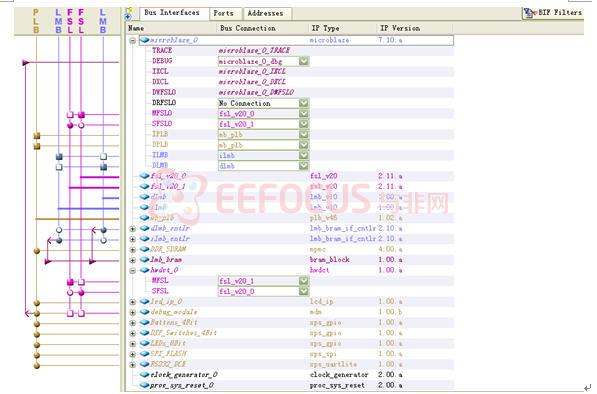Screen dimensions: 597x394
Task: Open the ILMB ilmb dropdown
Action: click(x=303, y=155)
